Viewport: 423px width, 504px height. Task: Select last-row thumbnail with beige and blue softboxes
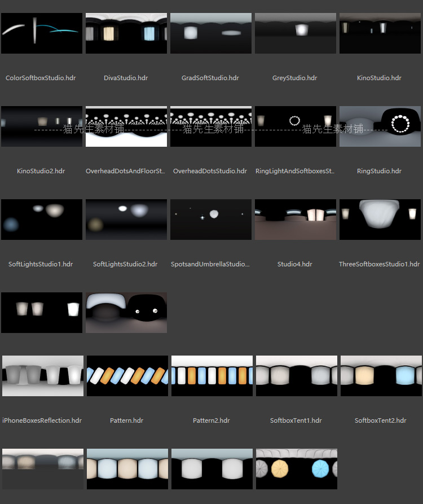pyautogui.click(x=127, y=469)
